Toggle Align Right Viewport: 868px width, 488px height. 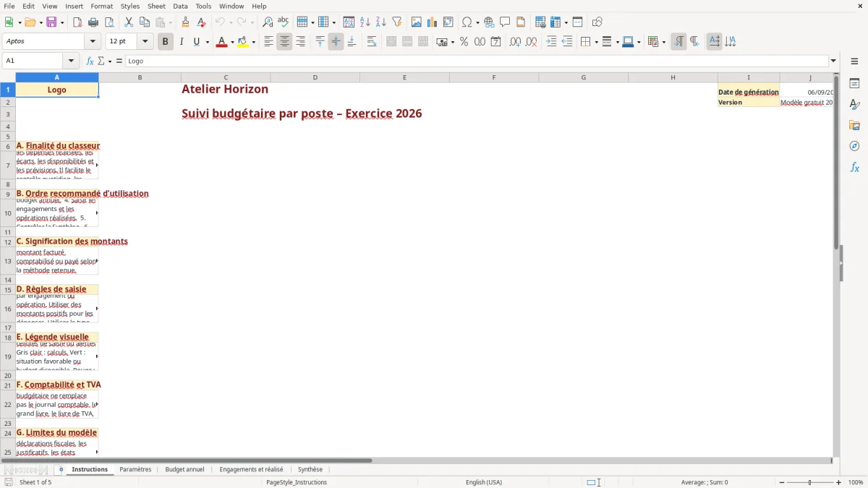[x=300, y=42]
